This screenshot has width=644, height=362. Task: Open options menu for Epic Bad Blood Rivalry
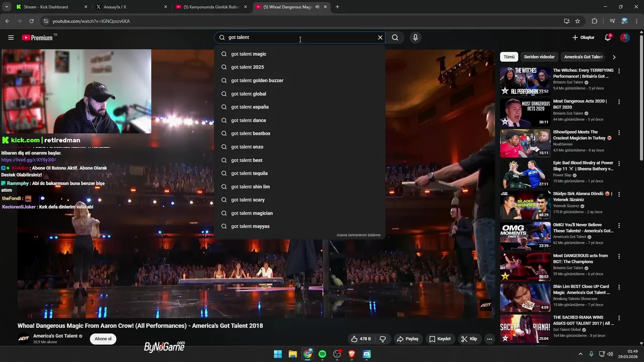point(619,164)
